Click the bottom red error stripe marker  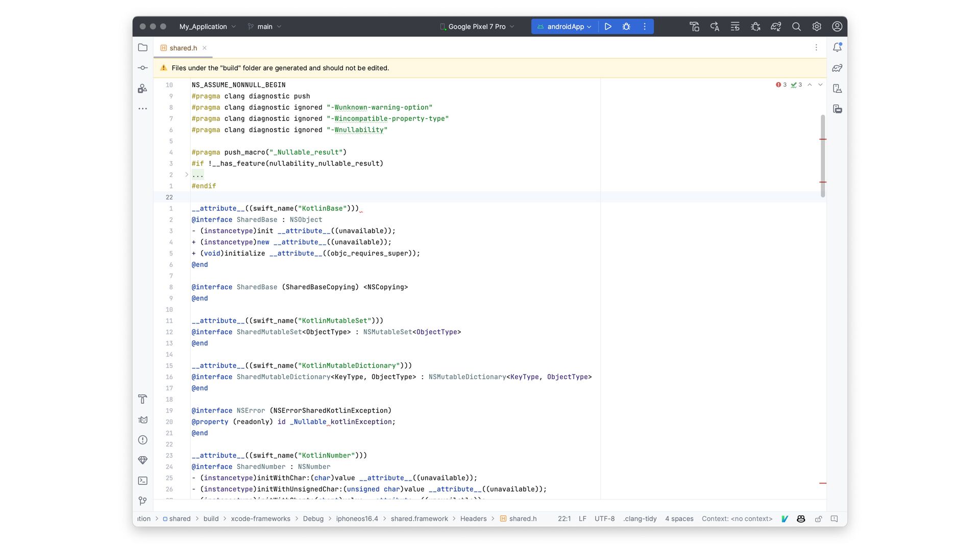pyautogui.click(x=823, y=483)
